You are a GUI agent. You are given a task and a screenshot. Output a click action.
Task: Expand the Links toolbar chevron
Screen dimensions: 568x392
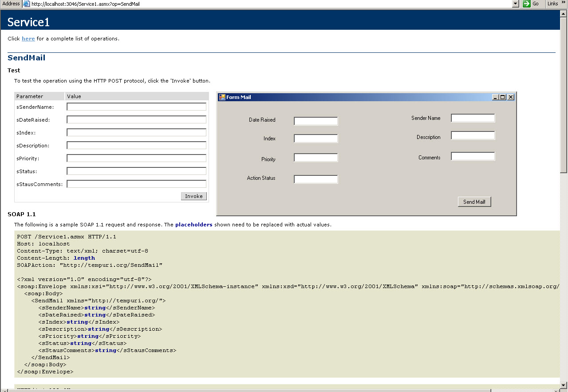pos(564,4)
